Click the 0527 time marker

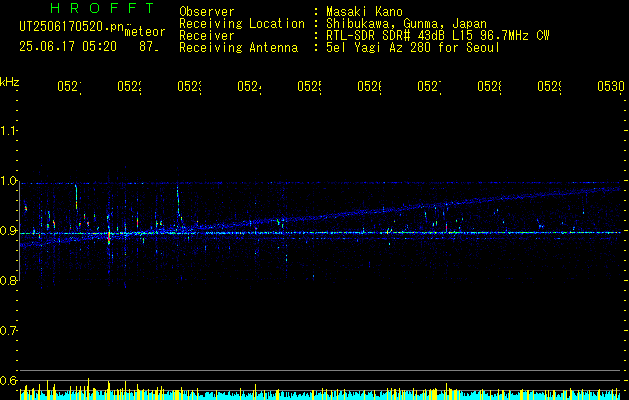pos(429,87)
